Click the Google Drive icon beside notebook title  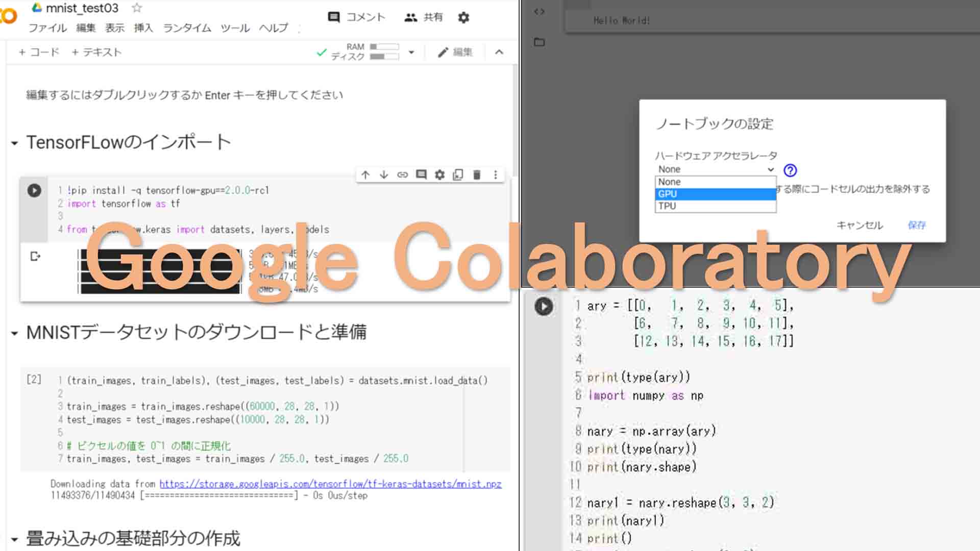point(37,8)
